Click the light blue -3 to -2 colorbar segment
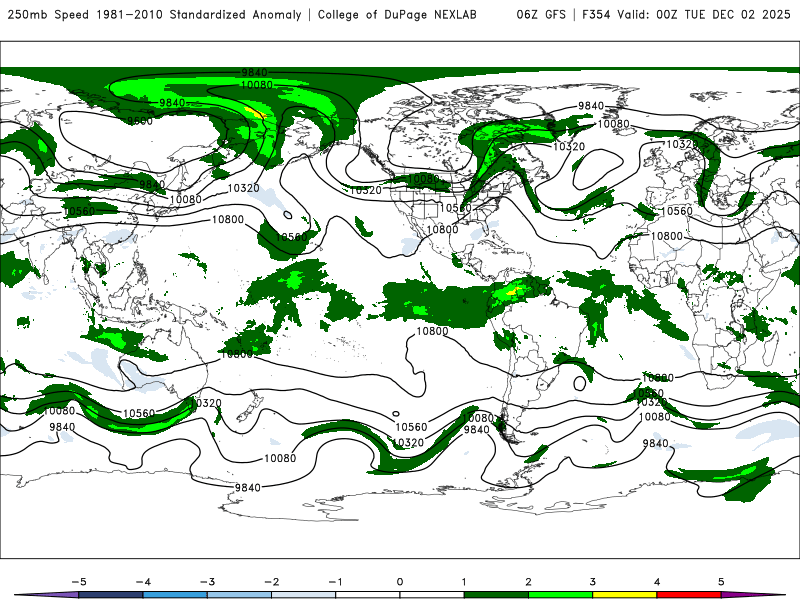800x600 pixels. 239,595
